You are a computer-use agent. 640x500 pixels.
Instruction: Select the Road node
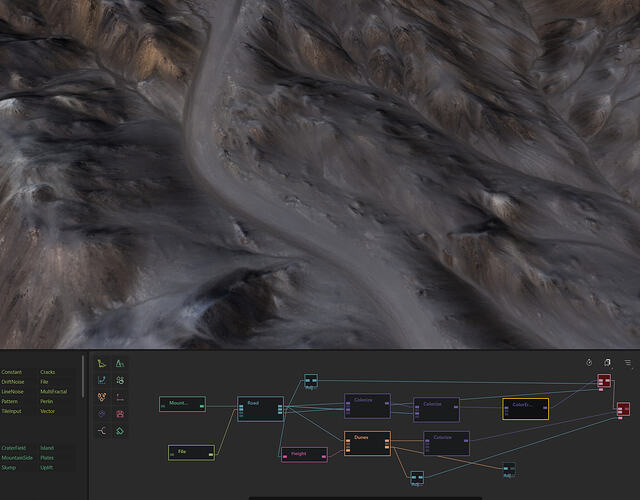pyautogui.click(x=260, y=409)
